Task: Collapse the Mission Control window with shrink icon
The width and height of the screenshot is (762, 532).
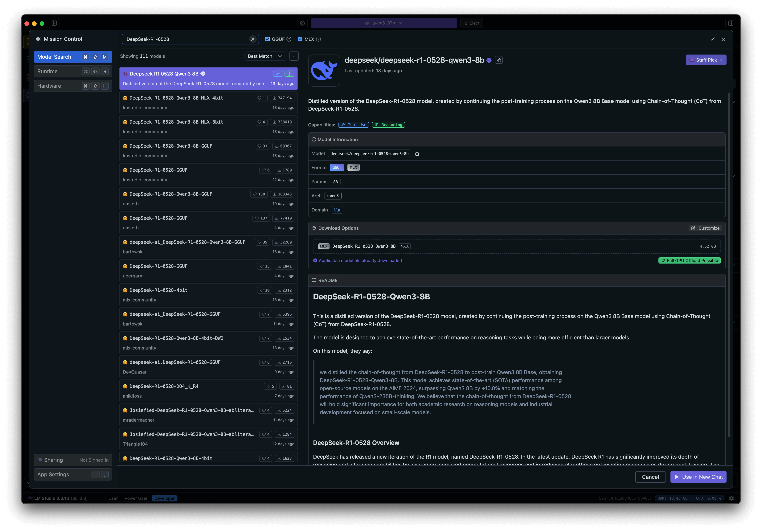Action: (x=712, y=39)
